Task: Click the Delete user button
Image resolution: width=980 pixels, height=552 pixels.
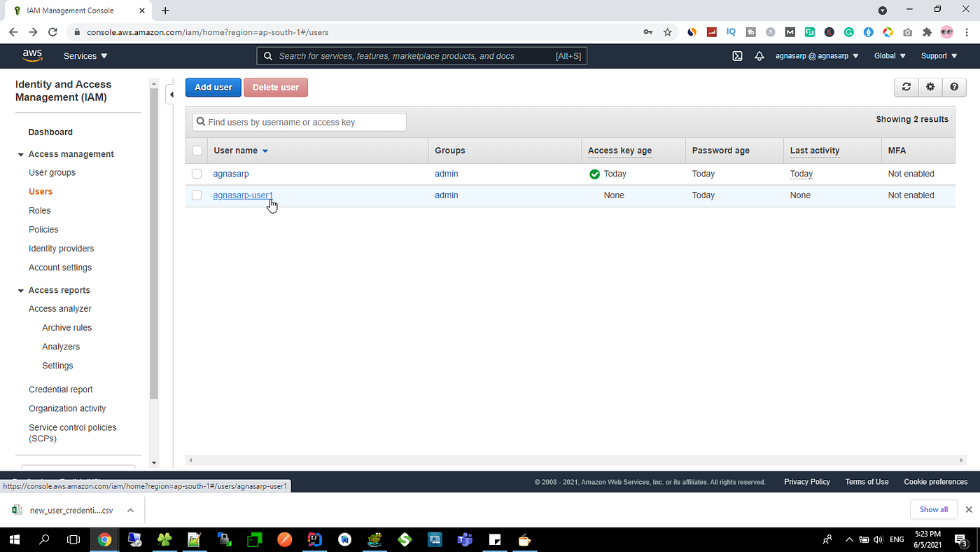Action: 276,88
